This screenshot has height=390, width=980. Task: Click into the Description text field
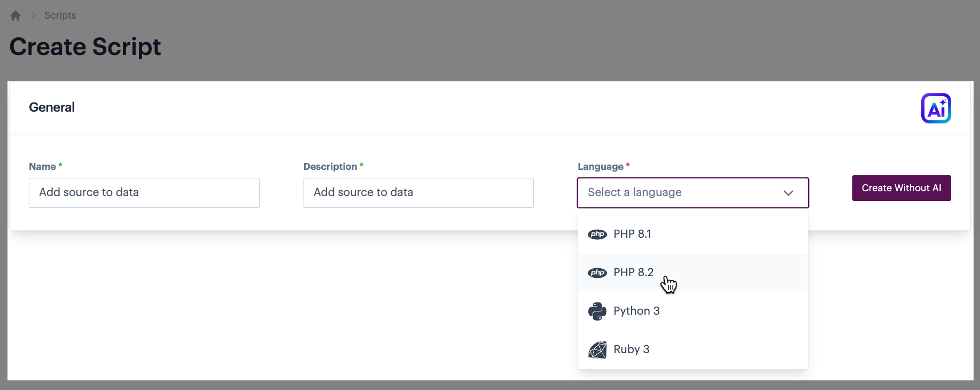[418, 193]
